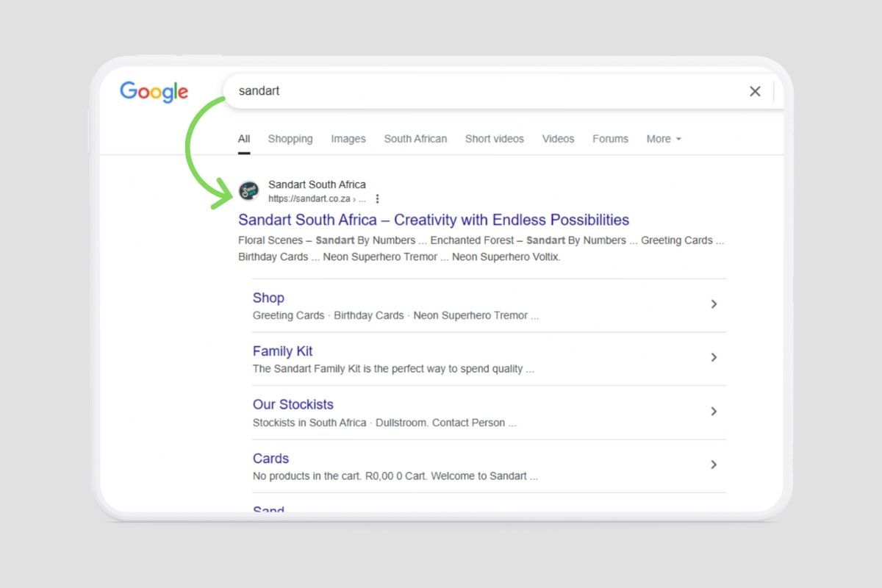Image resolution: width=882 pixels, height=588 pixels.
Task: Expand the More dropdown
Action: click(664, 139)
